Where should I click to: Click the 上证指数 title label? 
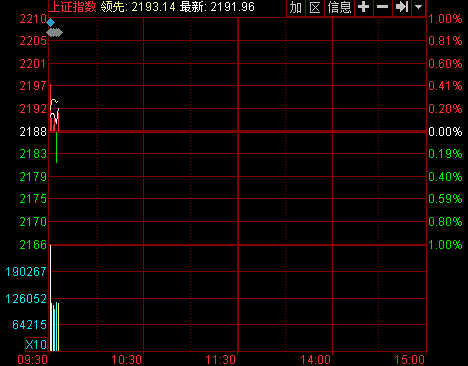pyautogui.click(x=73, y=7)
